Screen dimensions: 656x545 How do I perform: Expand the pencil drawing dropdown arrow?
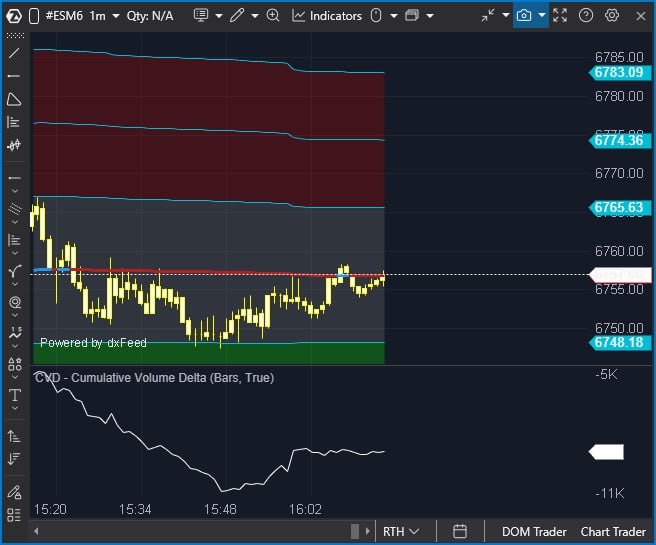click(x=254, y=16)
